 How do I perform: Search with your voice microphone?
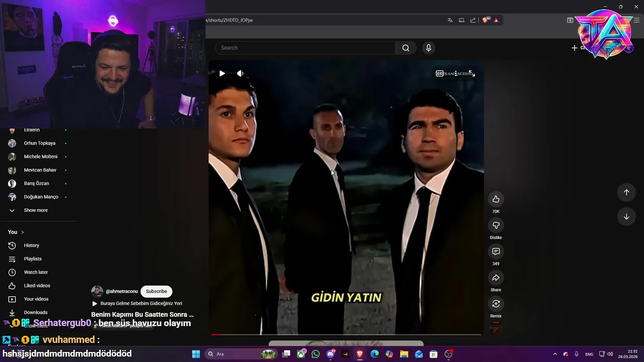(428, 48)
